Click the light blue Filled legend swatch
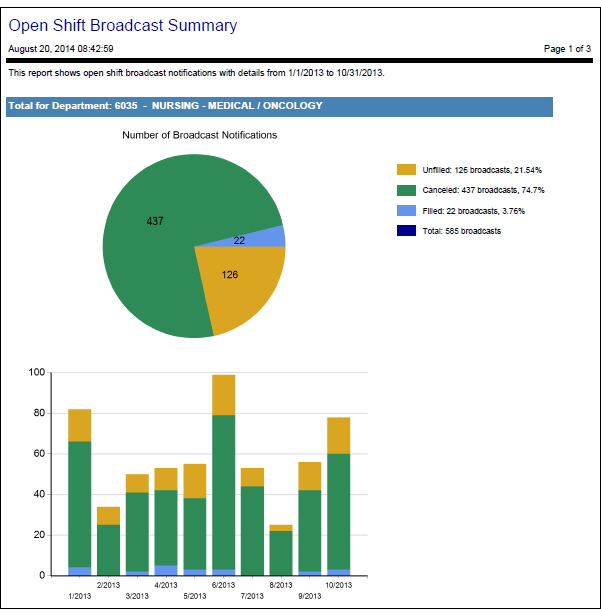 406,211
